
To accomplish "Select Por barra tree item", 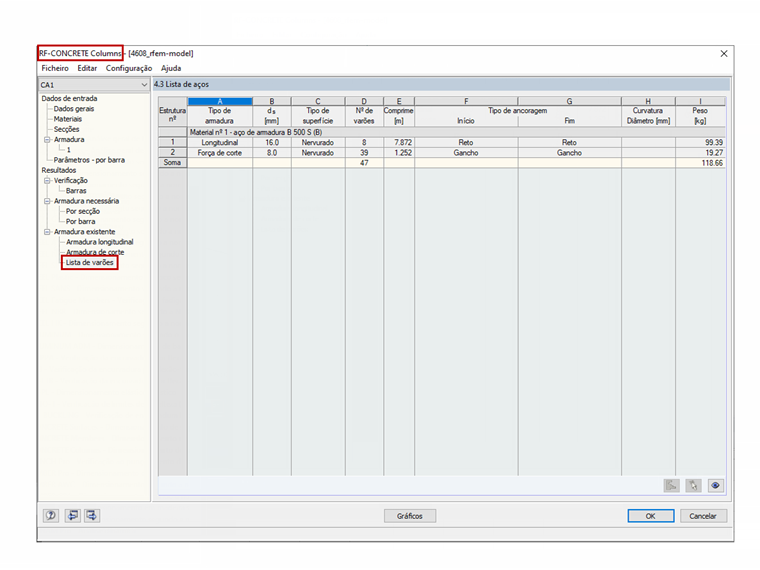I will tap(80, 222).
